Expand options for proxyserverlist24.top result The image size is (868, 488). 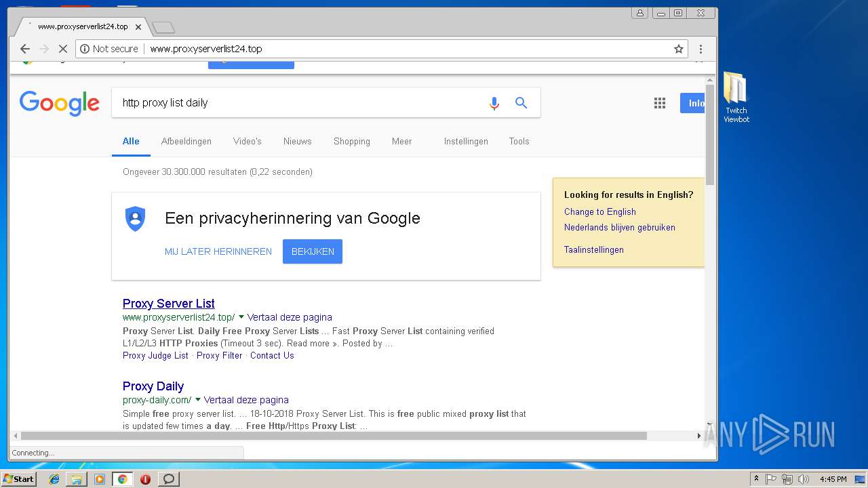[x=241, y=317]
